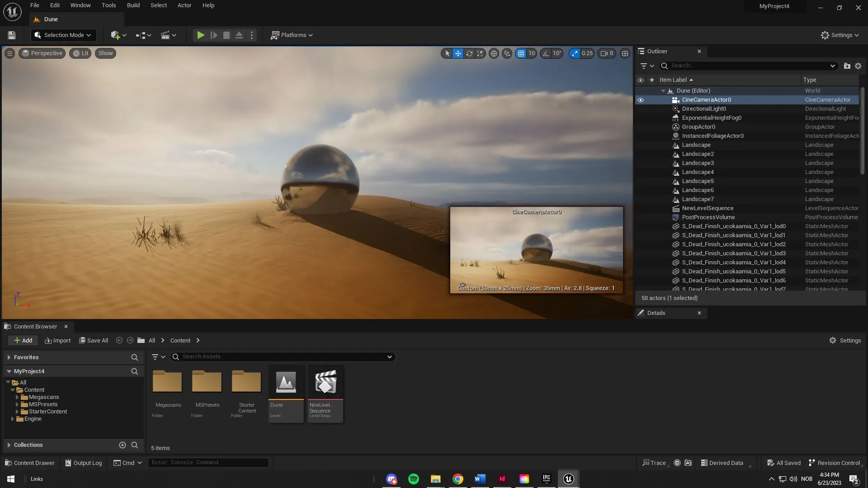The image size is (868, 488).
Task: Toggle visibility of CineCameraActor0
Action: click(x=641, y=100)
